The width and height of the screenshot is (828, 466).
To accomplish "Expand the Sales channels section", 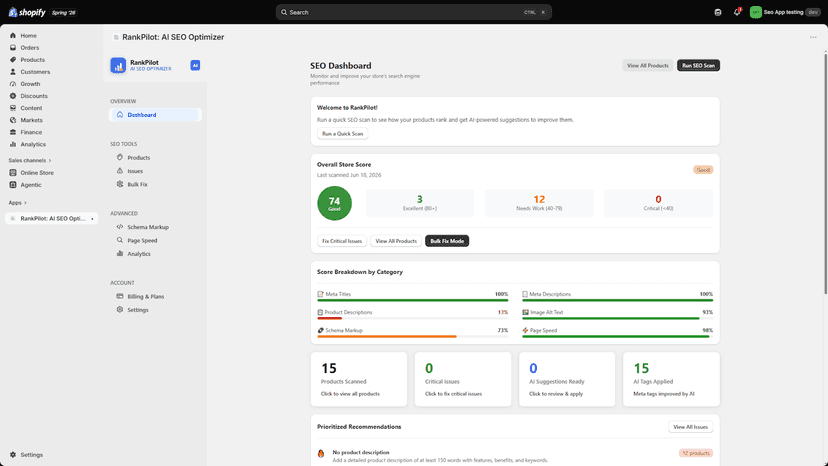I will [x=30, y=160].
